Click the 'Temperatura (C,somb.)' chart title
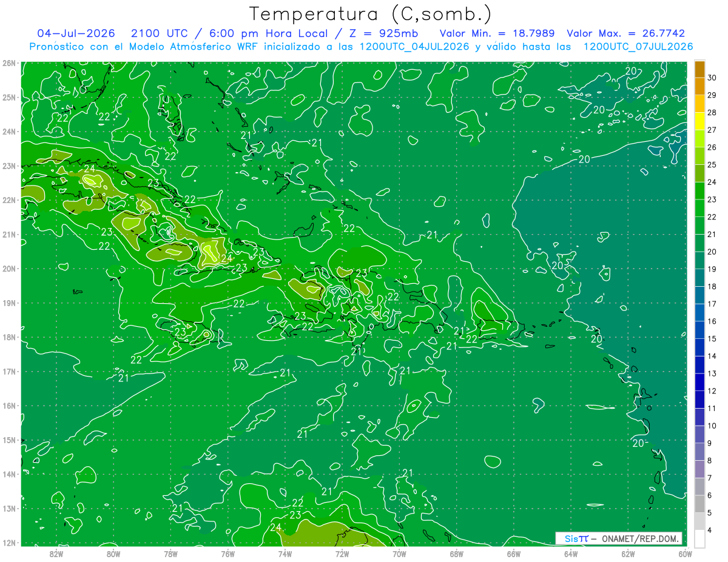Viewport: 728px width, 562px height. click(371, 15)
